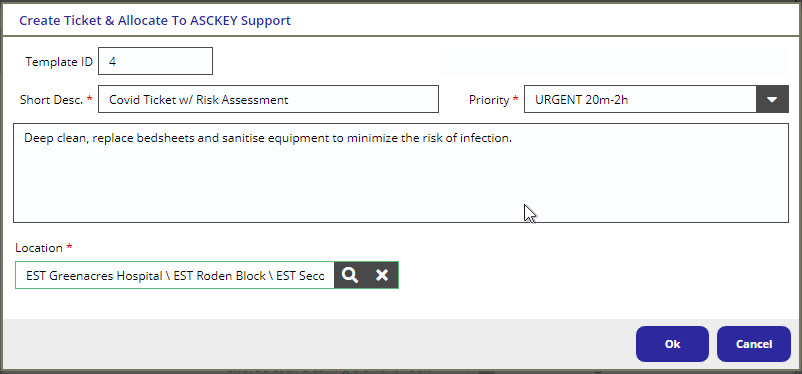Focus the Template ID input box

click(155, 61)
